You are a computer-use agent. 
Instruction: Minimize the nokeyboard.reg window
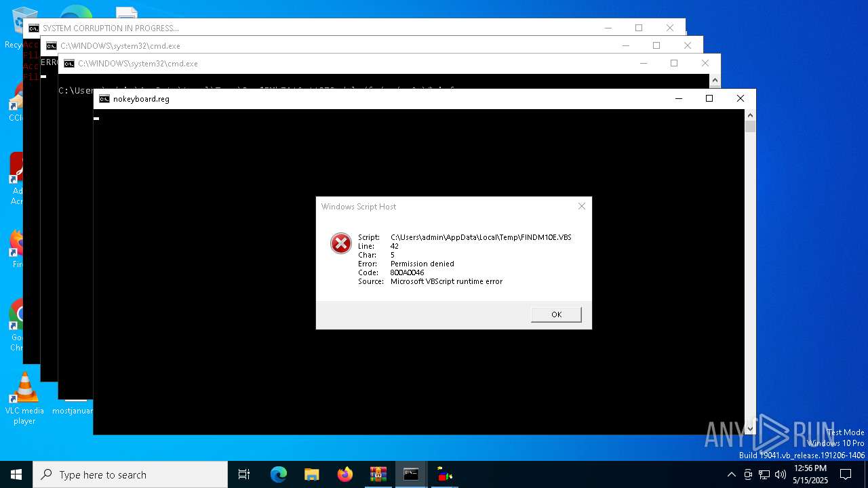678,99
